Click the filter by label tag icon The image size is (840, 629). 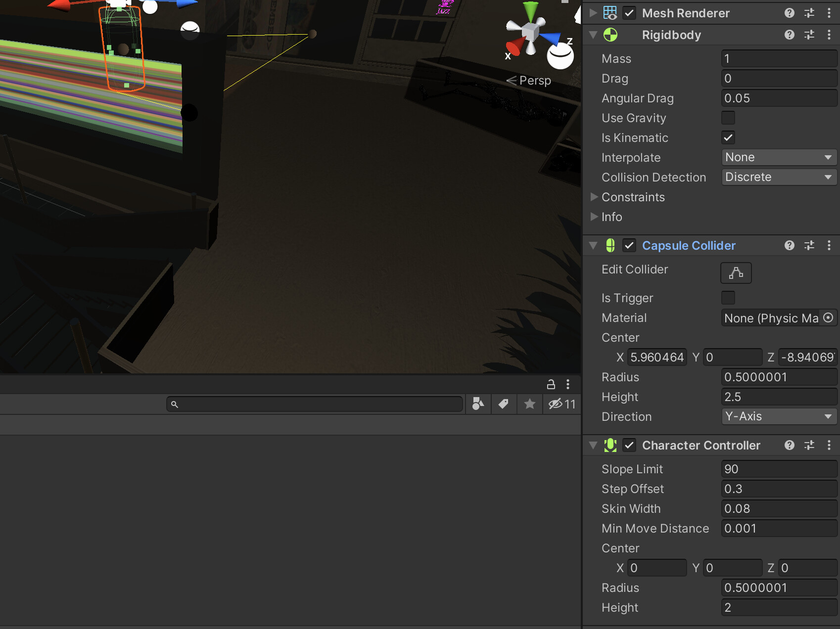tap(504, 404)
